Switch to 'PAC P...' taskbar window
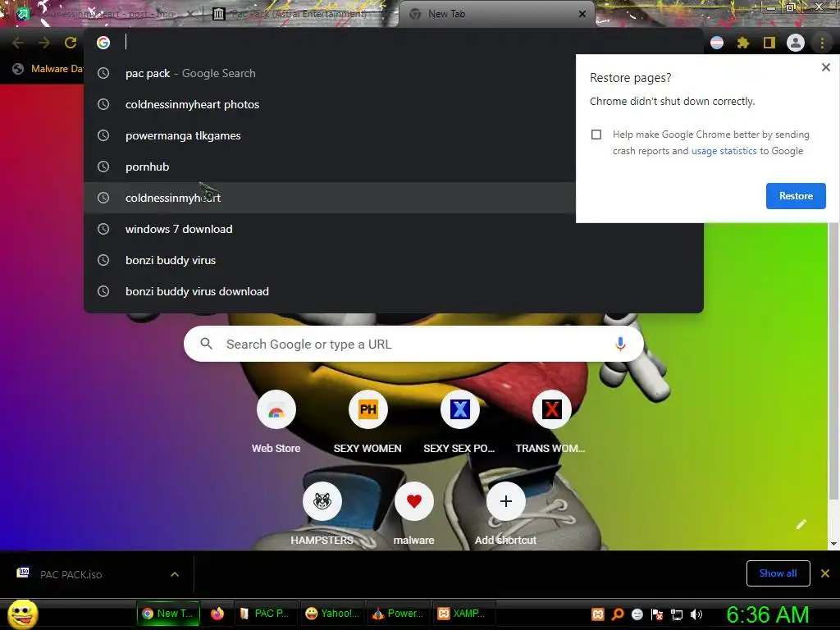 click(x=265, y=614)
